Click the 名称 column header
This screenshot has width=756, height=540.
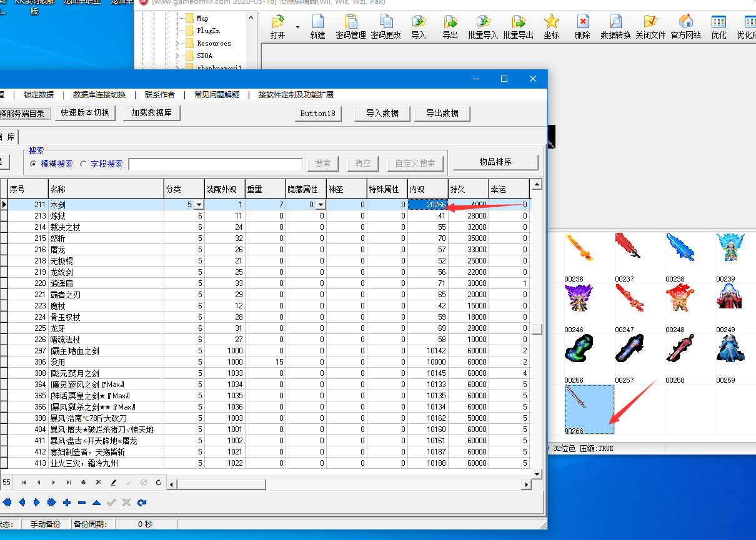pos(106,189)
